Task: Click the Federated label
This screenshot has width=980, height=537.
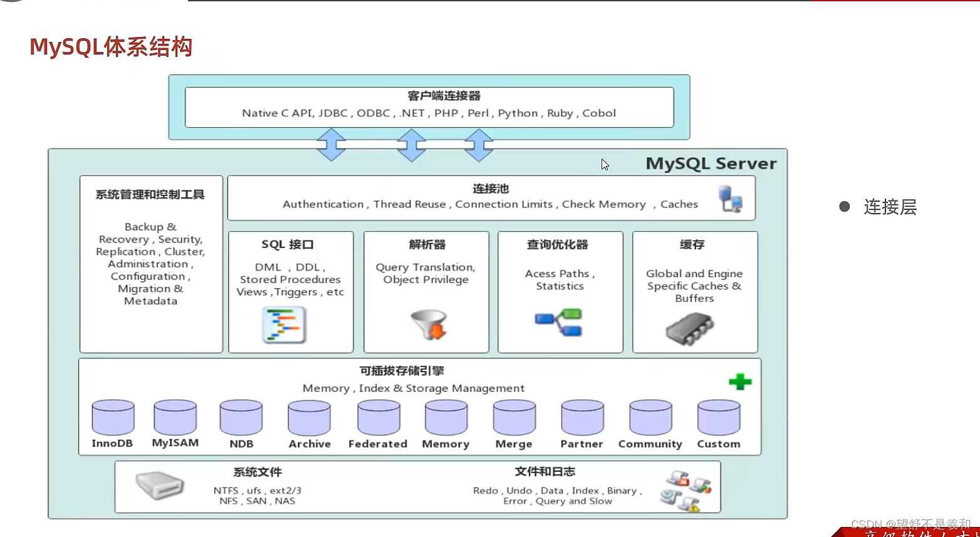Action: coord(378,444)
